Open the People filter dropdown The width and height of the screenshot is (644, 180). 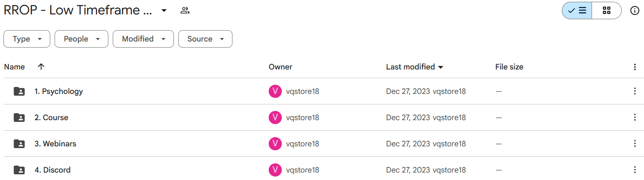pyautogui.click(x=81, y=39)
